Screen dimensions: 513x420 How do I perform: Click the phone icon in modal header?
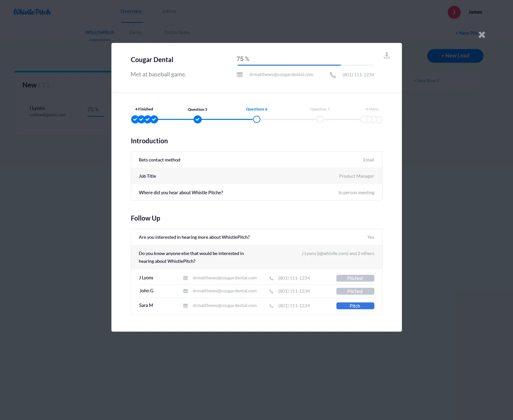[333, 75]
